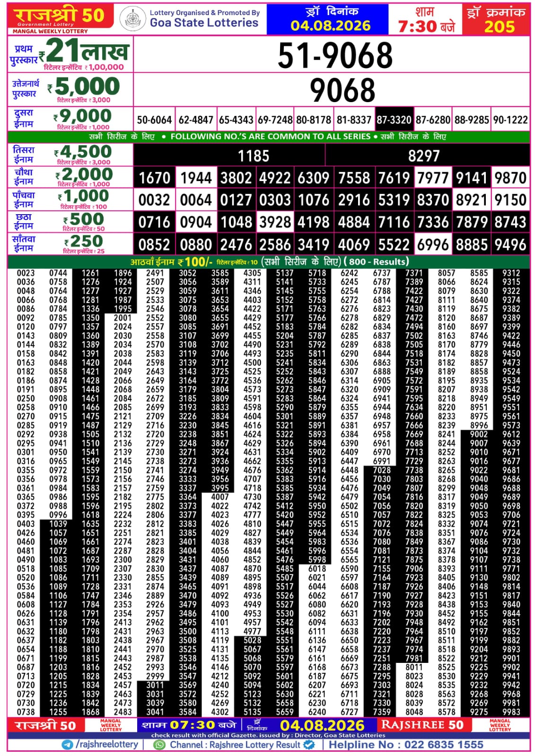Viewport: 535px width, 756px height.
Task: Click the ₹9,000 second prize amount
Action: [x=82, y=116]
